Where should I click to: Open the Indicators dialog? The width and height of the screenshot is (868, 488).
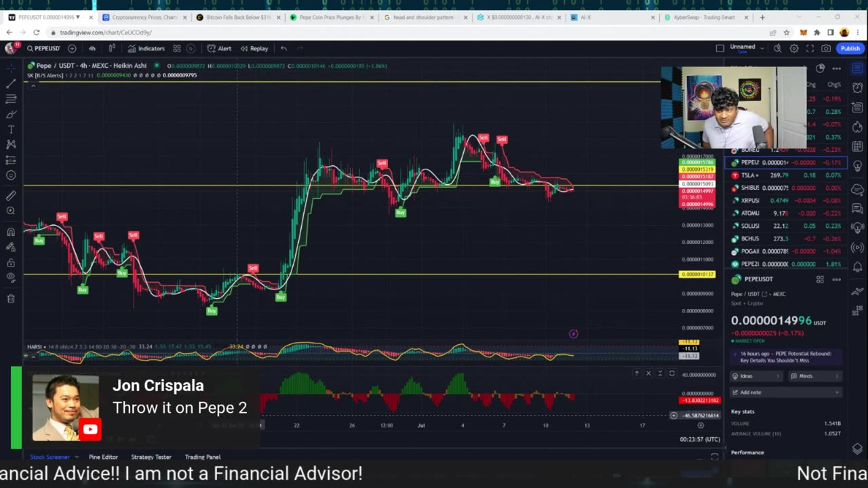tap(146, 48)
